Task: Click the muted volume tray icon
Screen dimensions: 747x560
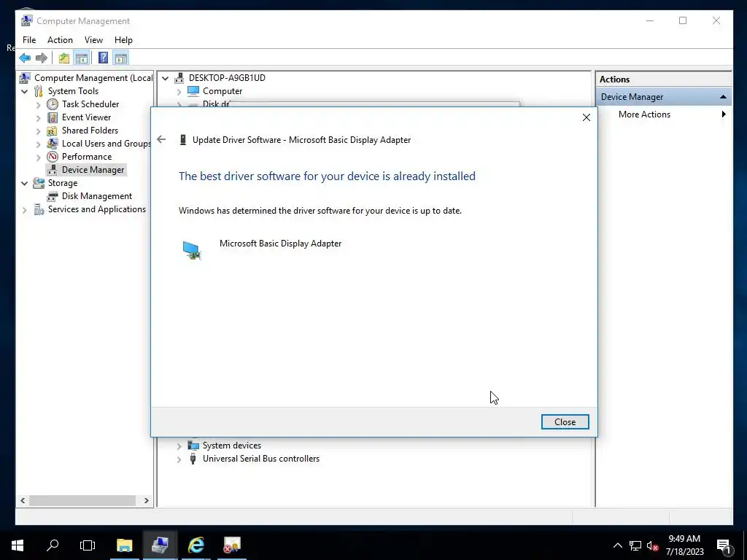Action: coord(652,545)
